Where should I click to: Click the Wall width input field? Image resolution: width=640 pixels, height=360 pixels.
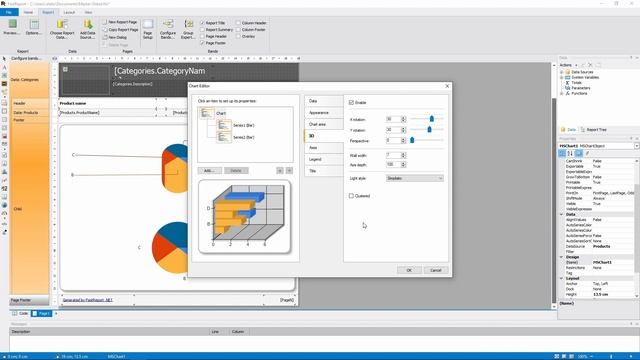[393, 156]
